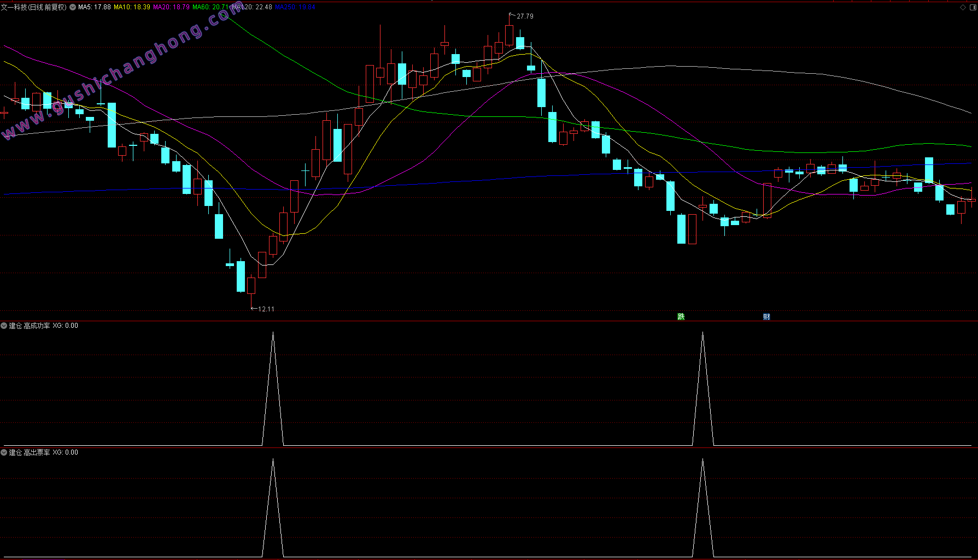Expand the 建仓 高出票率 indicator menu arrow
This screenshot has height=560, width=978.
(x=4, y=452)
